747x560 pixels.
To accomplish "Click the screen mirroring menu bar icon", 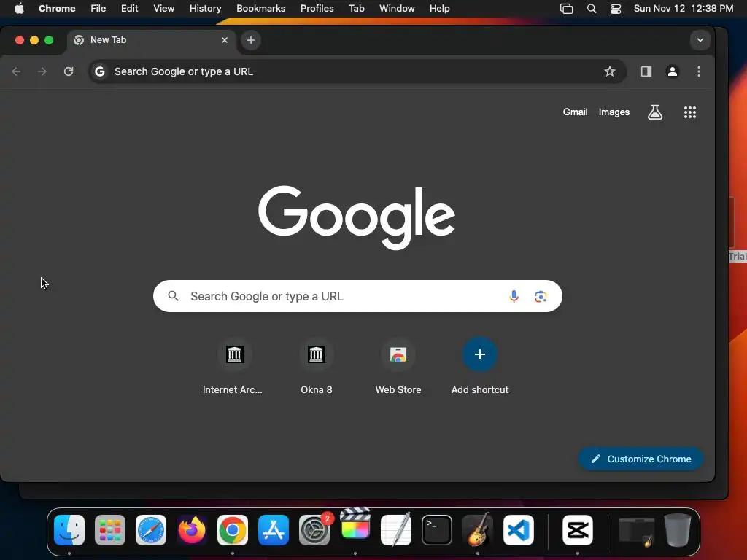I will (566, 9).
